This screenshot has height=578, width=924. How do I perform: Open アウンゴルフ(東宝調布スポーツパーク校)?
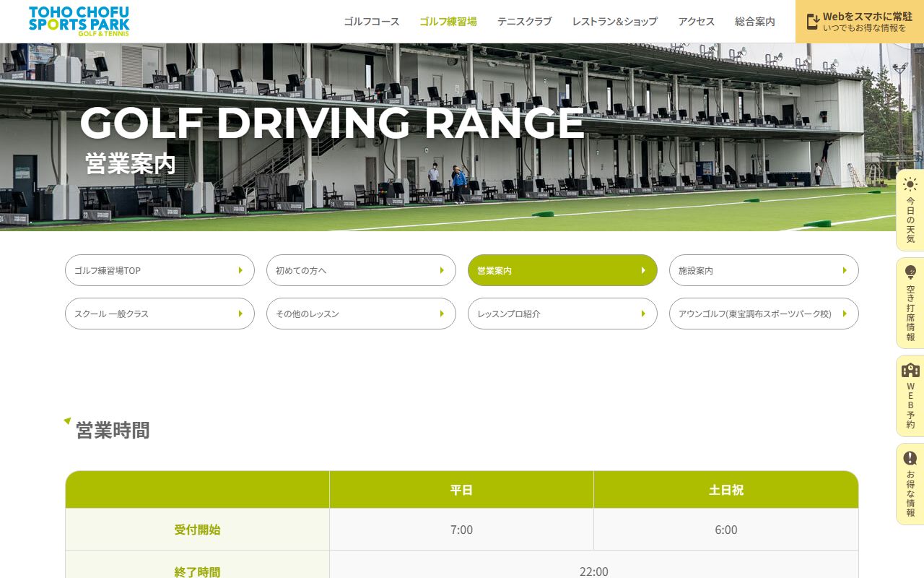(764, 314)
